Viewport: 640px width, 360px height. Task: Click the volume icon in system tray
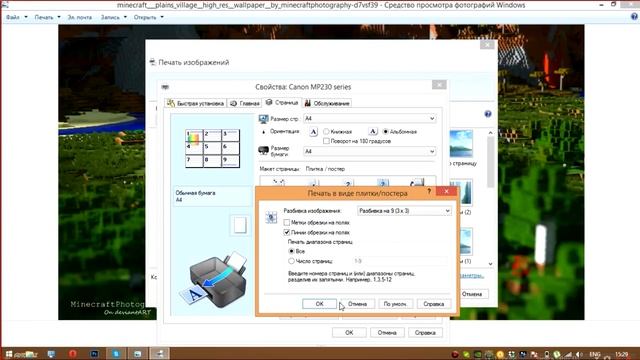pyautogui.click(x=579, y=354)
